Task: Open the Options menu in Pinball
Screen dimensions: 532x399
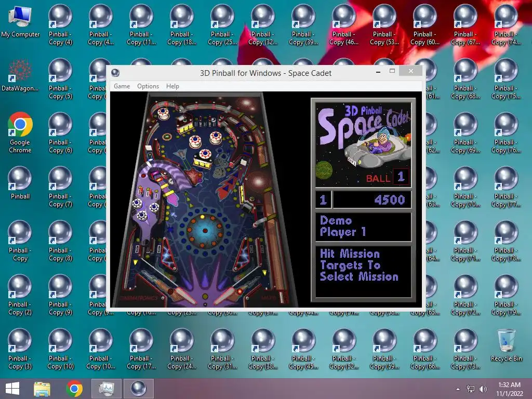Action: [148, 86]
